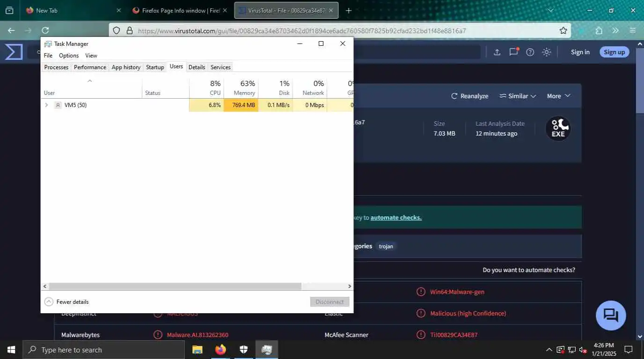Screen dimensions: 644x359
Task: Click the trojan category tag
Action: [386, 246]
